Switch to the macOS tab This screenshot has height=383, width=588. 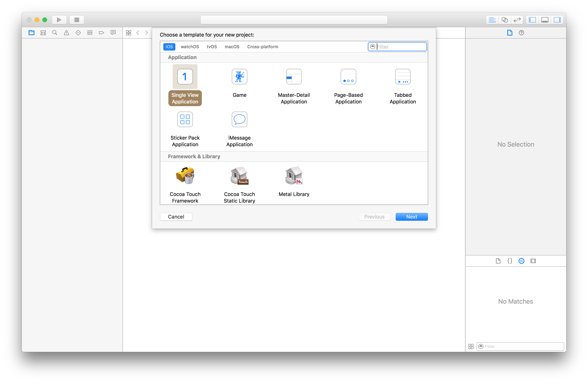pyautogui.click(x=232, y=47)
